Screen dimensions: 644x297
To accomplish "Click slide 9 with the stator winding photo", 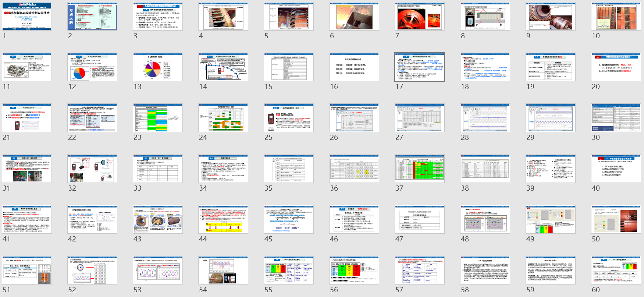I will pos(551,17).
